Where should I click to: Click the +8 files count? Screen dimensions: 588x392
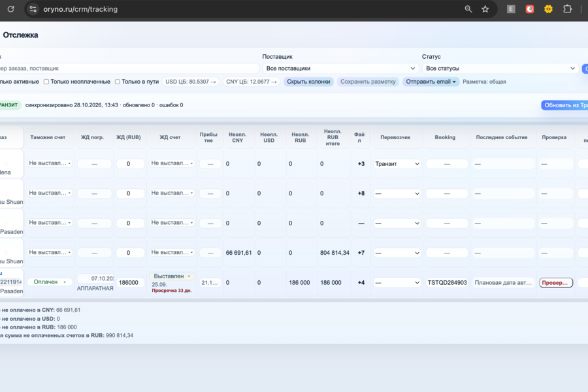361,193
